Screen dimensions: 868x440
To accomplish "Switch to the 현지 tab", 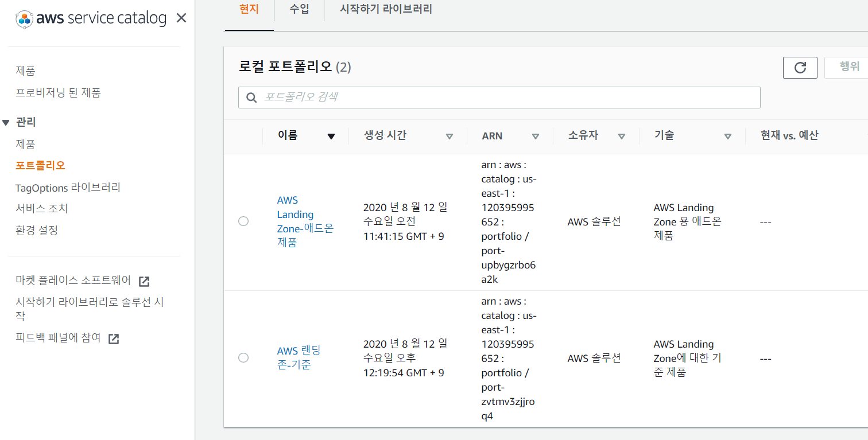I will click(x=249, y=9).
